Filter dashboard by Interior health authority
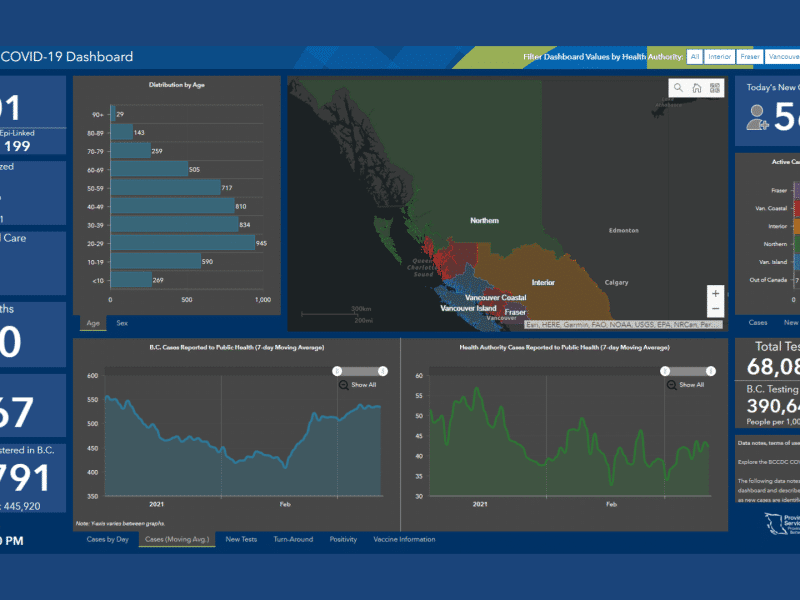 (x=719, y=57)
